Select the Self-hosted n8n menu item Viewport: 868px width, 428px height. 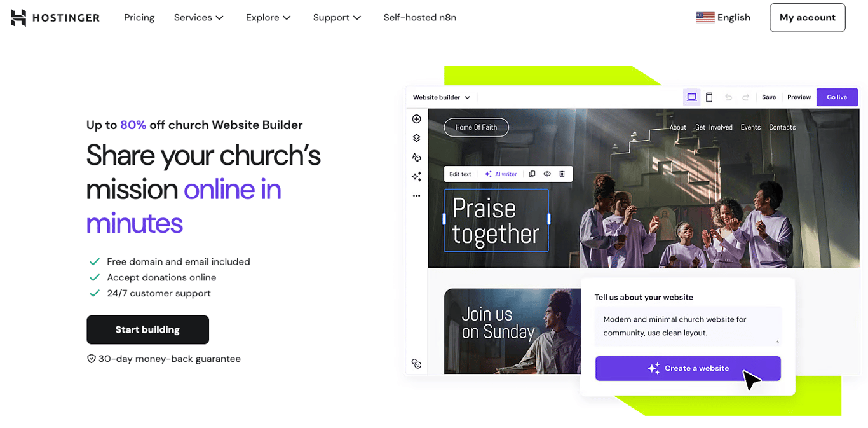(x=419, y=18)
